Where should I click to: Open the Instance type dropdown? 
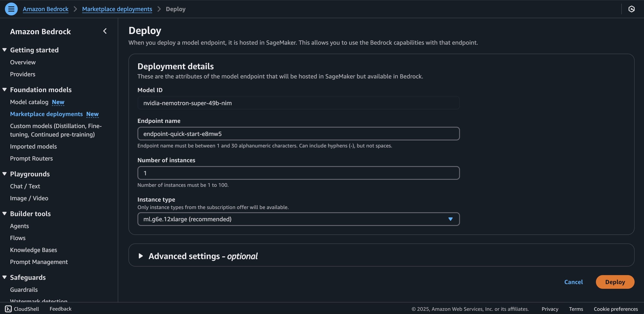pos(298,219)
